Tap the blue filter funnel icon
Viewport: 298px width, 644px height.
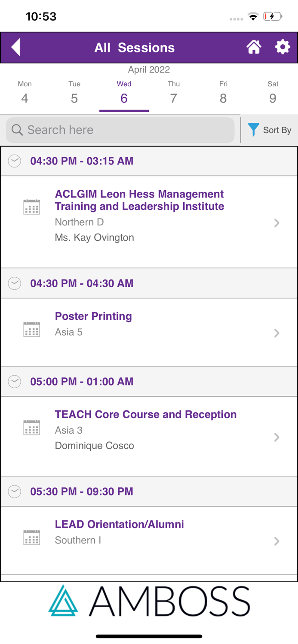click(254, 130)
